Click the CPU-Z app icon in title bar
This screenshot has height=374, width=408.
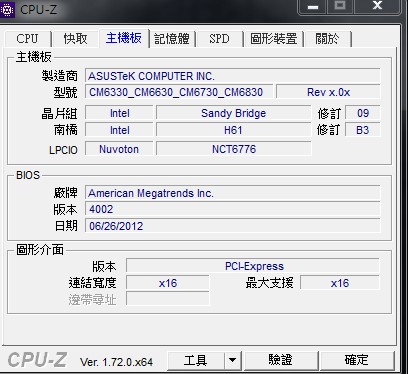click(7, 9)
